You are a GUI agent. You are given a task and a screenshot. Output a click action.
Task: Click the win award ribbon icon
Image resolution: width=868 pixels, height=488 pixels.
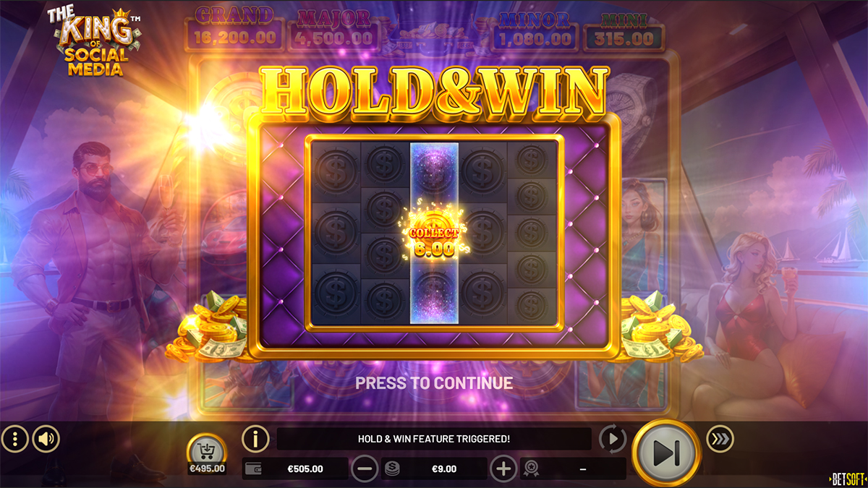pos(531,468)
